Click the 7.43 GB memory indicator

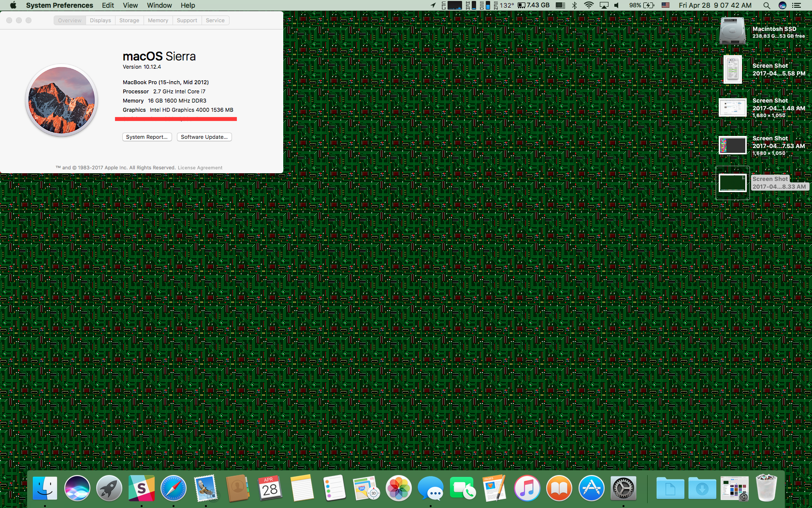534,5
